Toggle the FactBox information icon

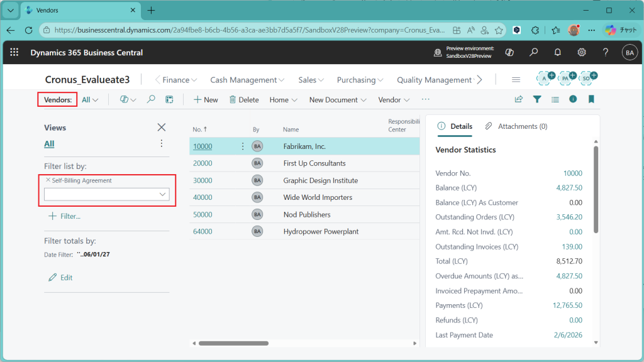tap(573, 99)
